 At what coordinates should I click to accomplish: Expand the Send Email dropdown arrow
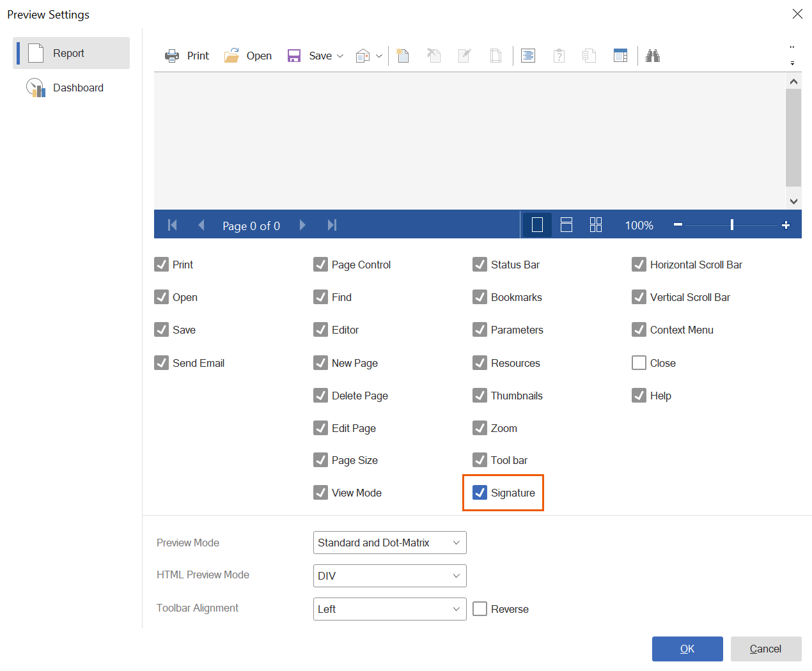coord(379,56)
